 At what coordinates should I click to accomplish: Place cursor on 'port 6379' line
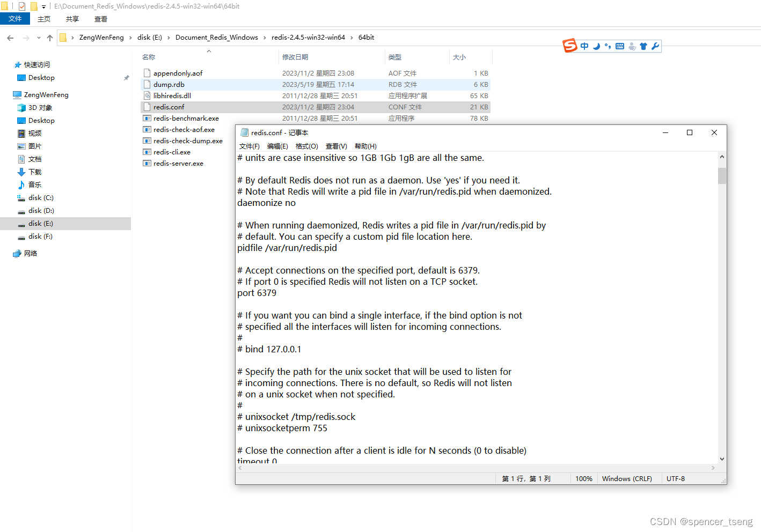point(257,293)
